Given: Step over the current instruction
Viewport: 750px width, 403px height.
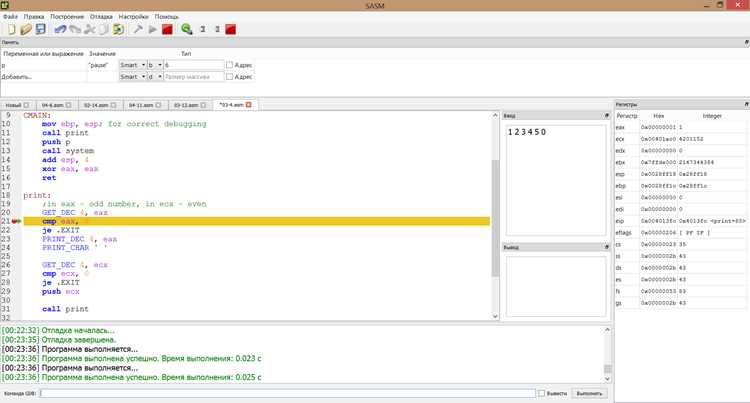Looking at the screenshot, I should pos(203,29).
